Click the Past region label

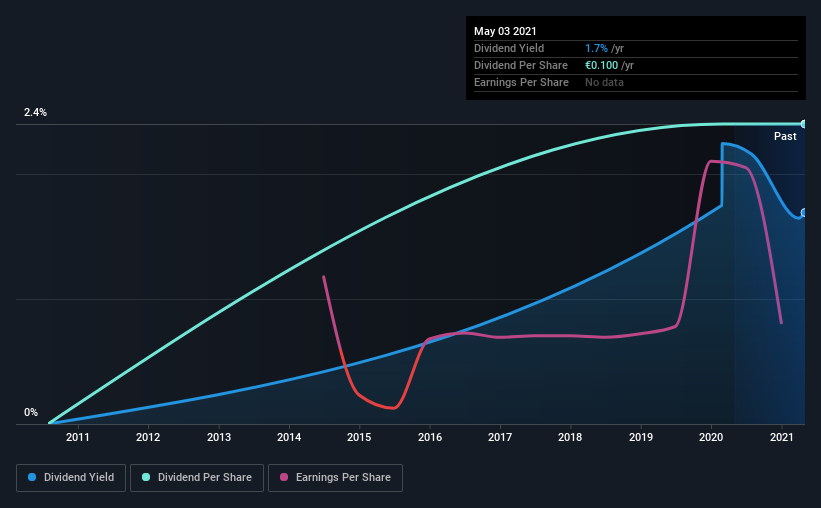coord(785,136)
